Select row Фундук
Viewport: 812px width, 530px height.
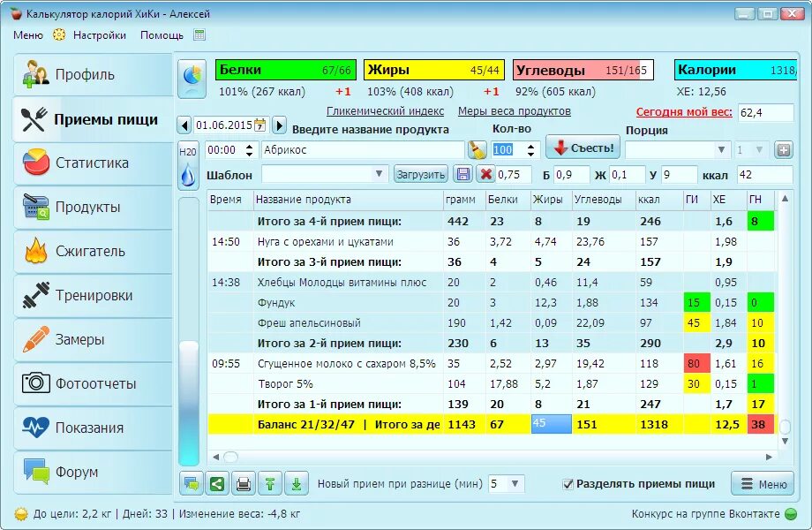click(x=492, y=303)
